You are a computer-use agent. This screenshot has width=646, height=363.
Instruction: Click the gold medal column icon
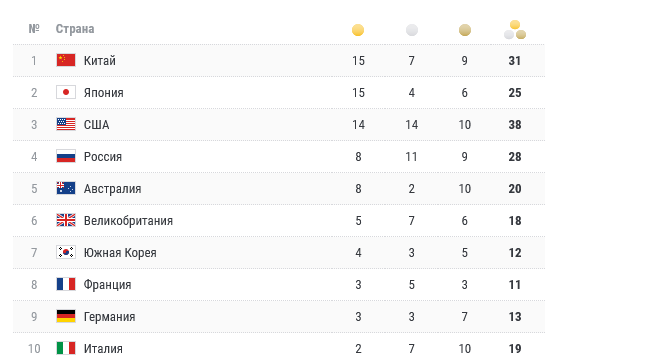click(358, 30)
